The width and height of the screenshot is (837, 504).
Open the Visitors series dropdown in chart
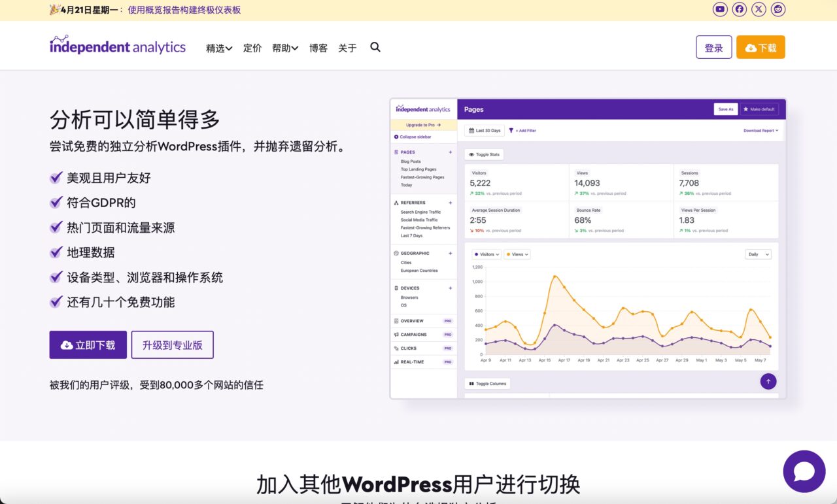pos(487,254)
